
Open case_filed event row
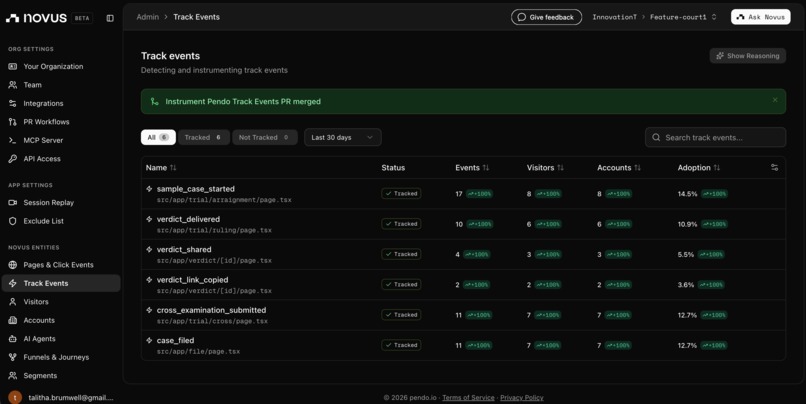click(x=463, y=345)
